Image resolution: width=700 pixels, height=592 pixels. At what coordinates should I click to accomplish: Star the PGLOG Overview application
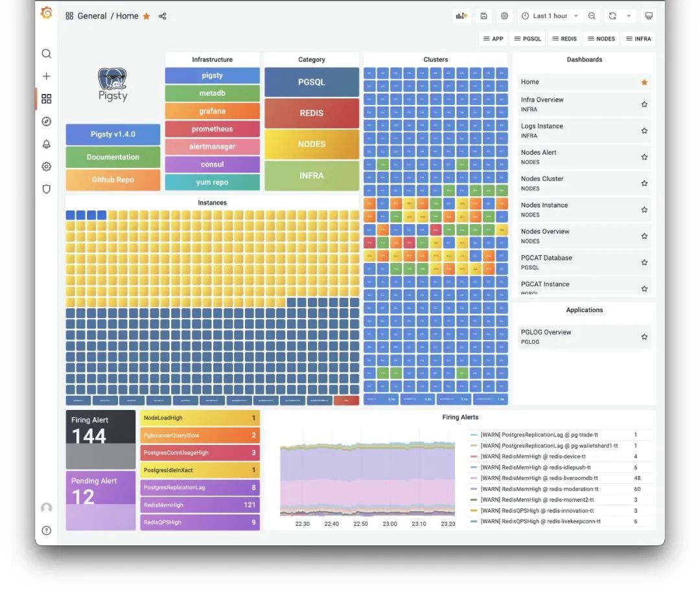[644, 337]
